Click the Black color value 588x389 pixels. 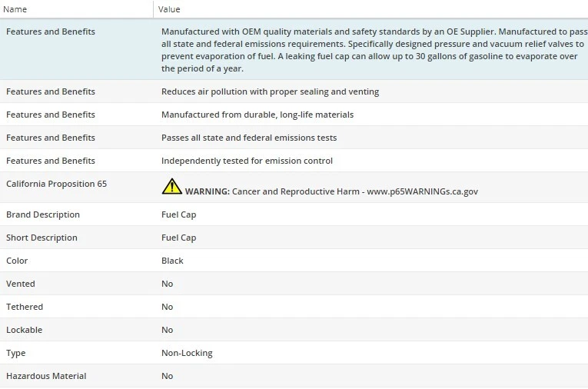(x=172, y=261)
